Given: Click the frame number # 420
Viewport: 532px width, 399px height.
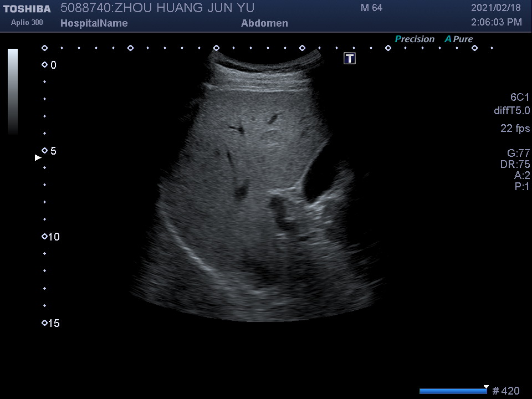Looking at the screenshot, I should (x=505, y=391).
